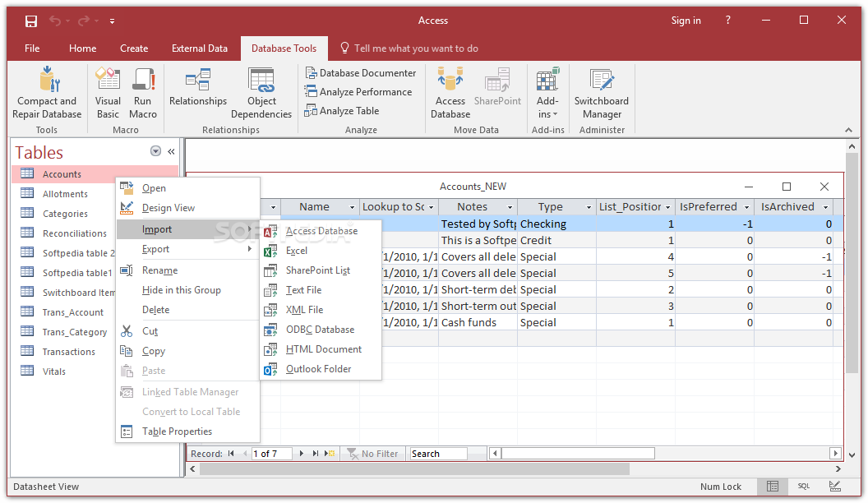This screenshot has width=868, height=503.
Task: Click the Undo arrow icon
Action: [55, 21]
